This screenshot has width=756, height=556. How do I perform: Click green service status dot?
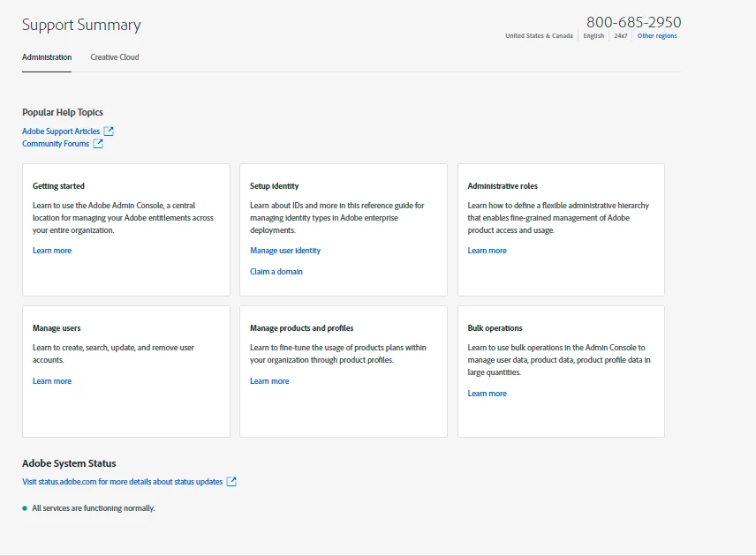(x=25, y=508)
